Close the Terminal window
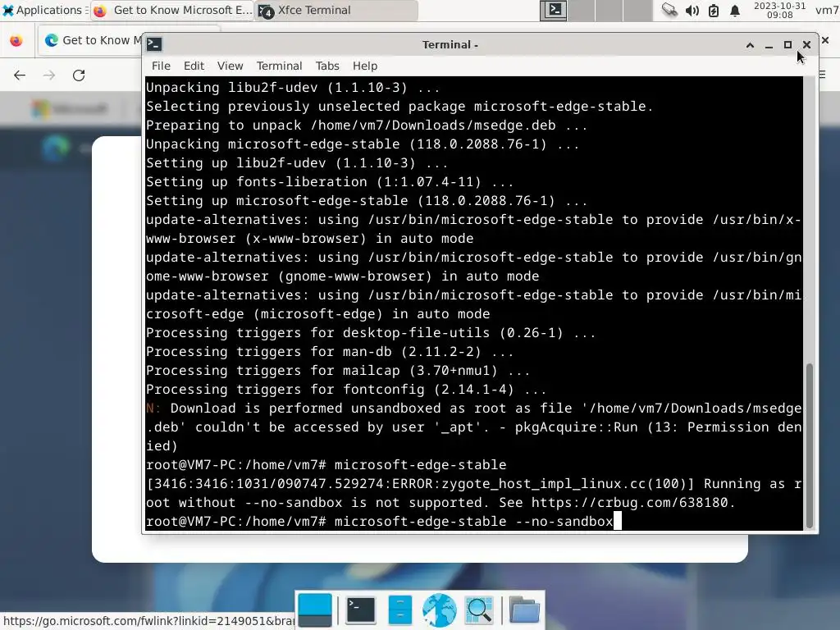This screenshot has height=630, width=840. pyautogui.click(x=806, y=45)
